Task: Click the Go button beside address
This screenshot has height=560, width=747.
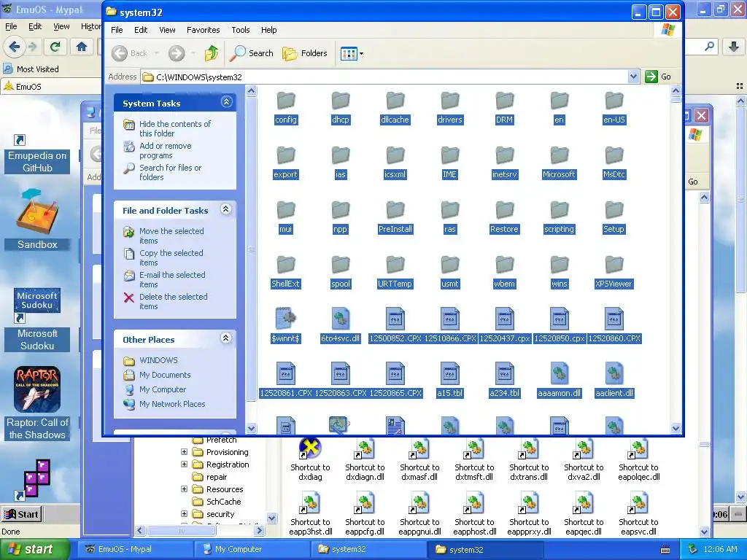Action: pyautogui.click(x=659, y=77)
